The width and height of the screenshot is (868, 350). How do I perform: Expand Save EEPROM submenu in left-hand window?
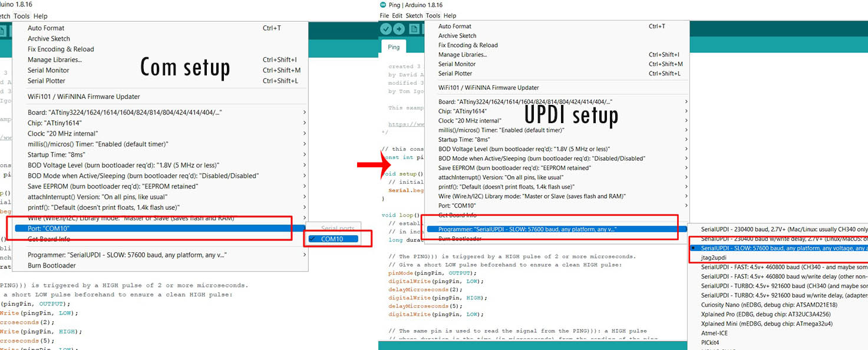pyautogui.click(x=160, y=186)
